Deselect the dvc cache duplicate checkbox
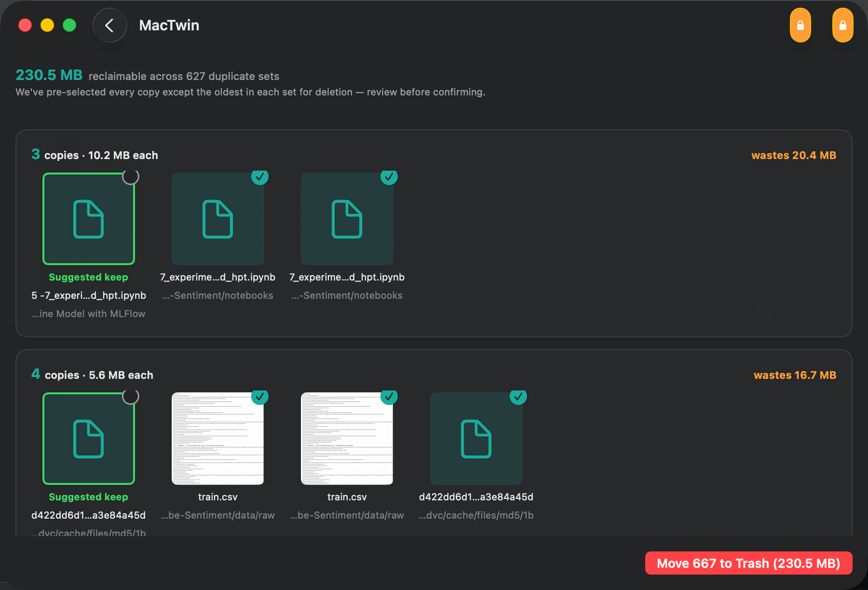868x590 pixels. tap(518, 396)
